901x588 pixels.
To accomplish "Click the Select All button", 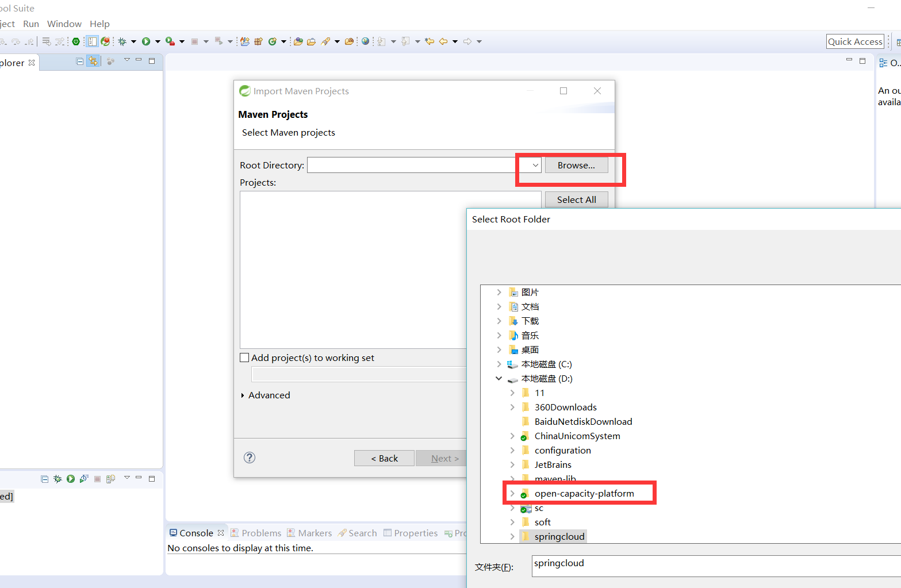I will [576, 199].
